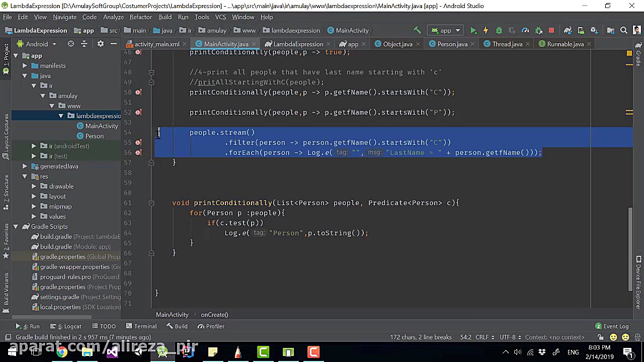Click the Profile app gauge icon
The height and width of the screenshot is (362, 644).
[525, 30]
